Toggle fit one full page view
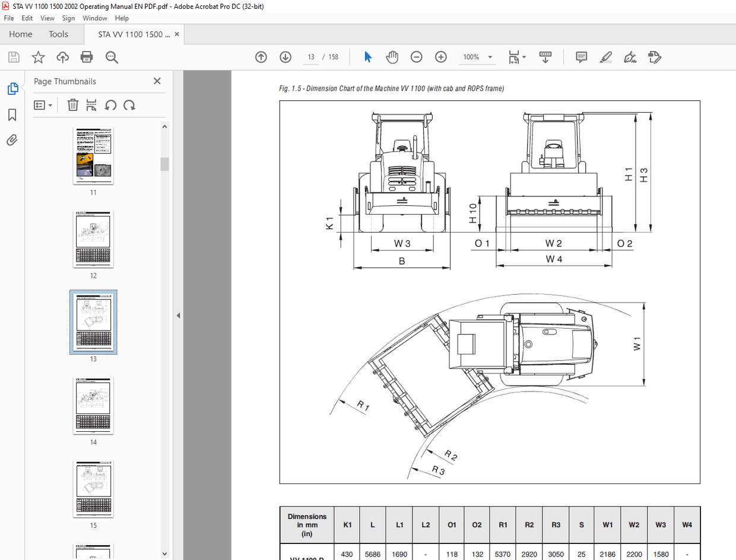Screen dimensions: 736x560 514,57
